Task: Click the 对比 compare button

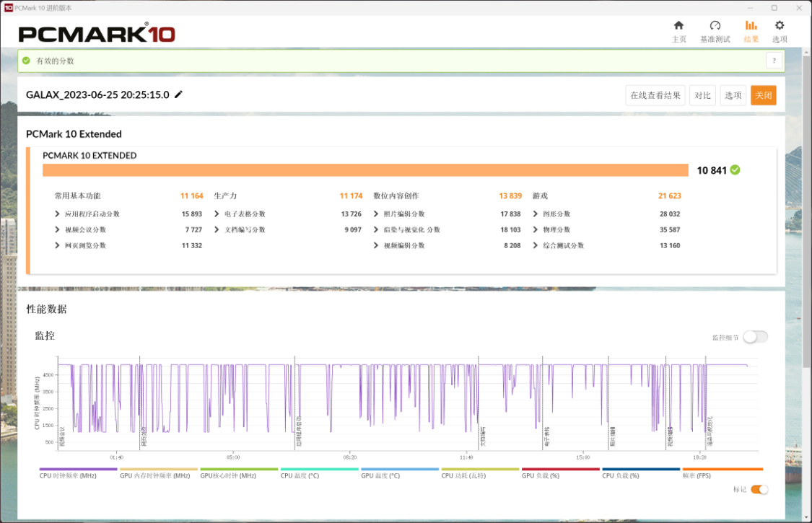Action: point(702,95)
